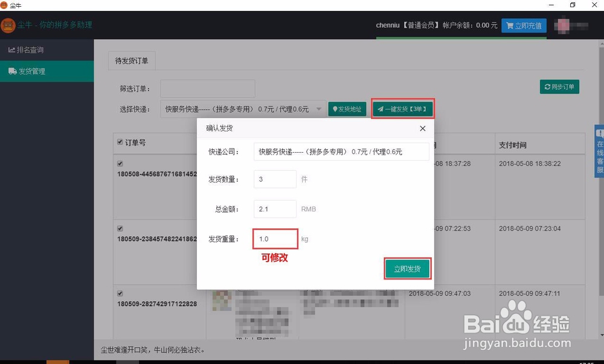The image size is (604, 364).
Task: Click the 快递公司 field in dialog
Action: click(341, 152)
